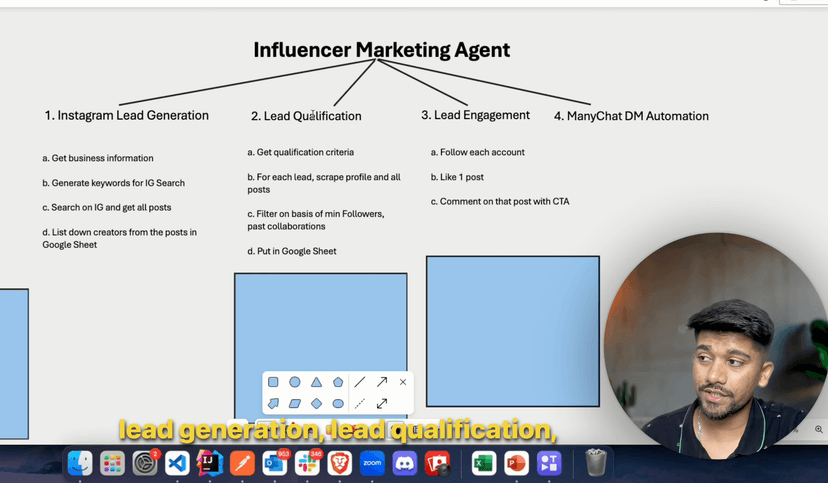
Task: Open IntelliJ IDEA from the dock
Action: coord(210,463)
